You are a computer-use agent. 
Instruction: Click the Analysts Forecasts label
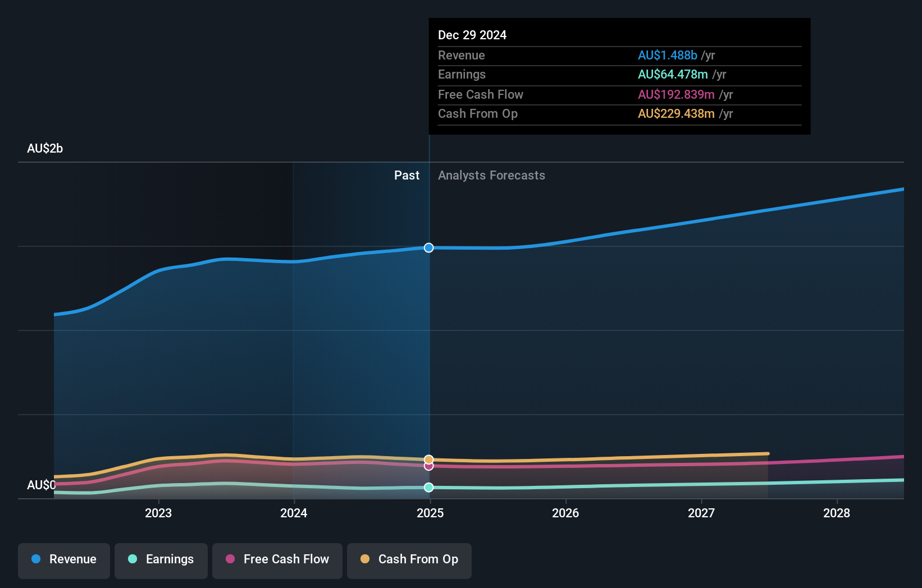point(491,176)
